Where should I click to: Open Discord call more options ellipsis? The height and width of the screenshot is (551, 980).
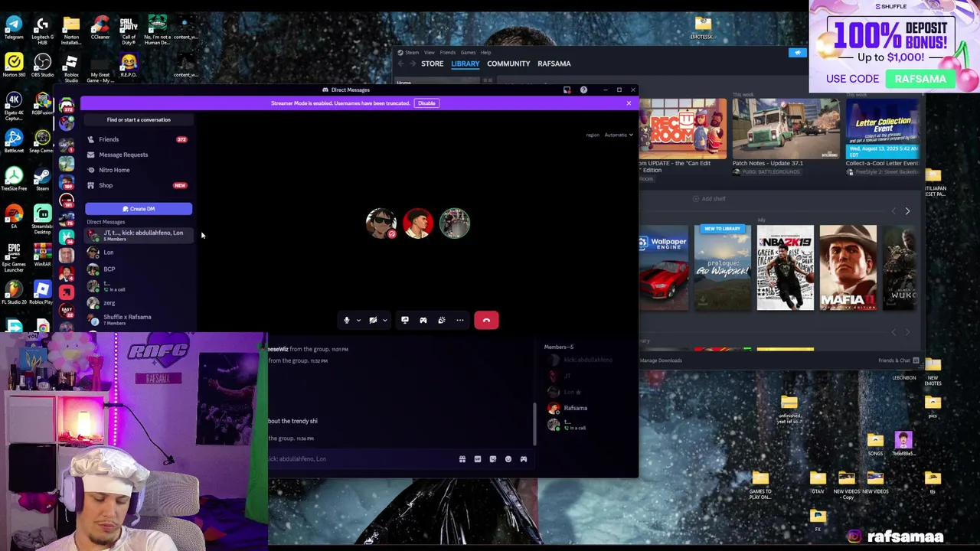(x=460, y=320)
